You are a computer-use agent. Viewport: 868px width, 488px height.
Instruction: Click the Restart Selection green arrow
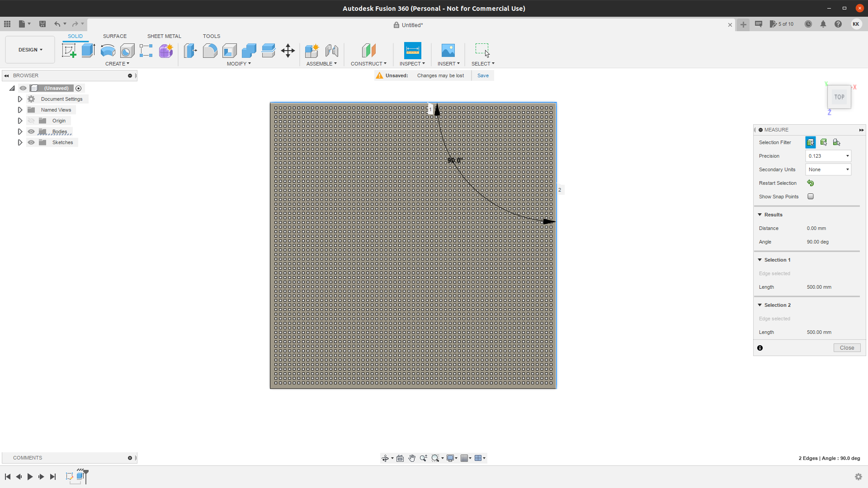pos(811,183)
